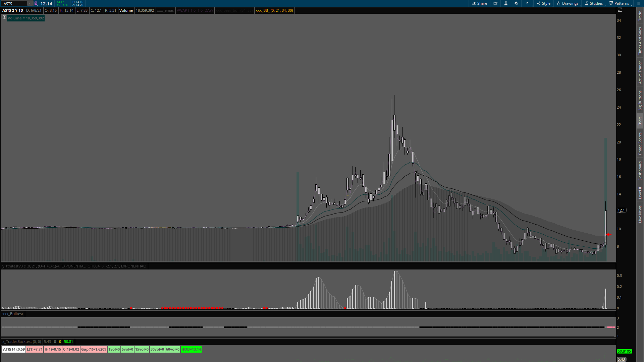644x362 pixels.
Task: Expand the ASTS symbol dropdown
Action: coord(30,3)
